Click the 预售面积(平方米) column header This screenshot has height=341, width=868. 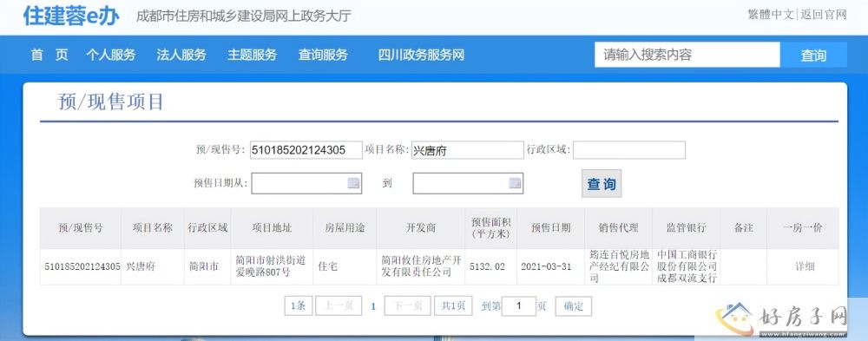click(x=491, y=228)
